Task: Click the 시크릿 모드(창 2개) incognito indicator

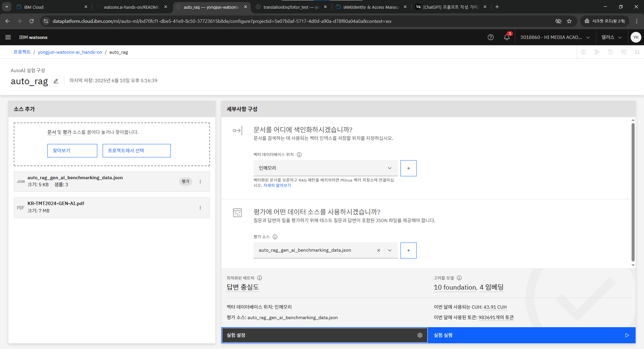Action: [605, 21]
